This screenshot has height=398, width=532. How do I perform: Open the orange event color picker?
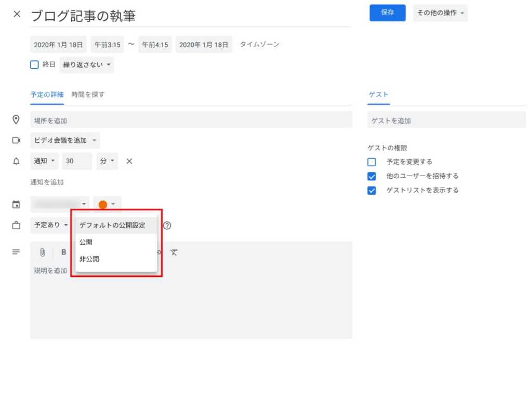coord(107,204)
